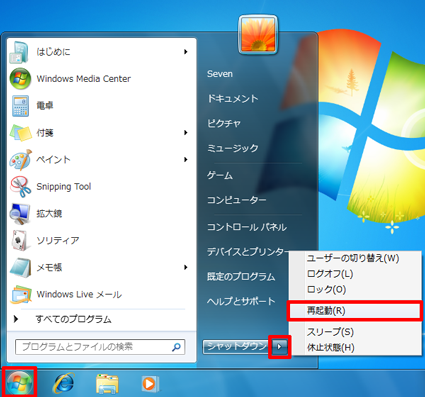
Task: Open the file explorer folder taskbar icon
Action: click(107, 384)
